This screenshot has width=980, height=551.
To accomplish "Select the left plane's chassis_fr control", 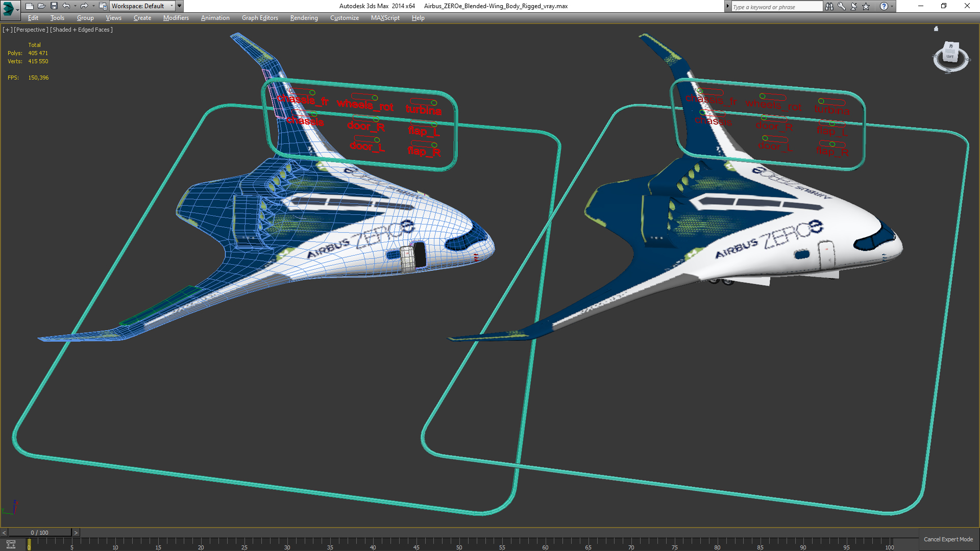I will [302, 99].
